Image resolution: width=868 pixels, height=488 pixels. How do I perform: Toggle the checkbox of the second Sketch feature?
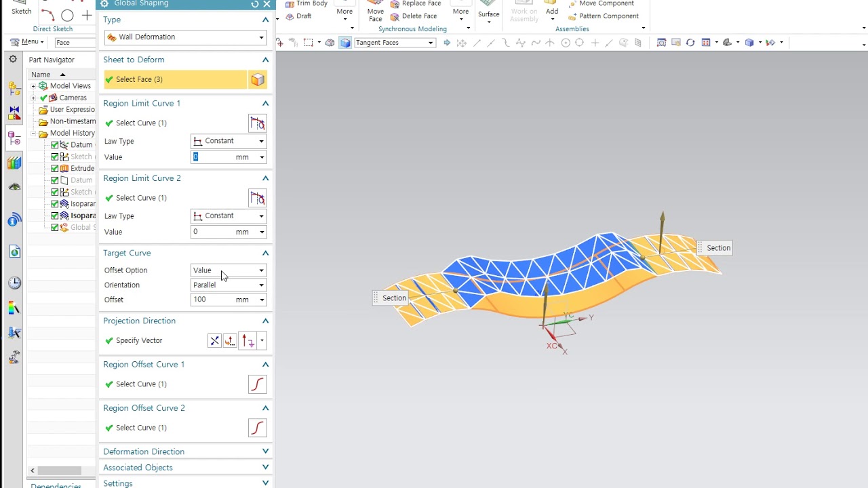(56, 192)
